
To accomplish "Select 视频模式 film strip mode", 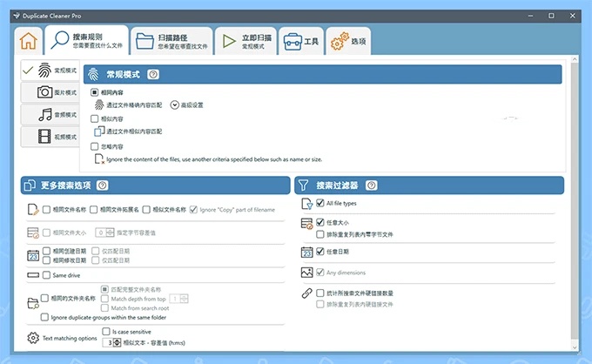I will click(50, 137).
